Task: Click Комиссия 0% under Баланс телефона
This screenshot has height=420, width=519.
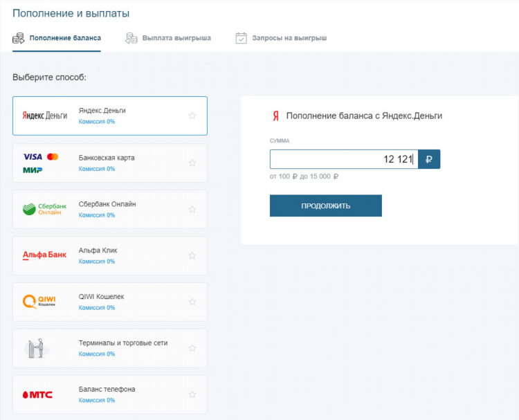Action: (97, 401)
